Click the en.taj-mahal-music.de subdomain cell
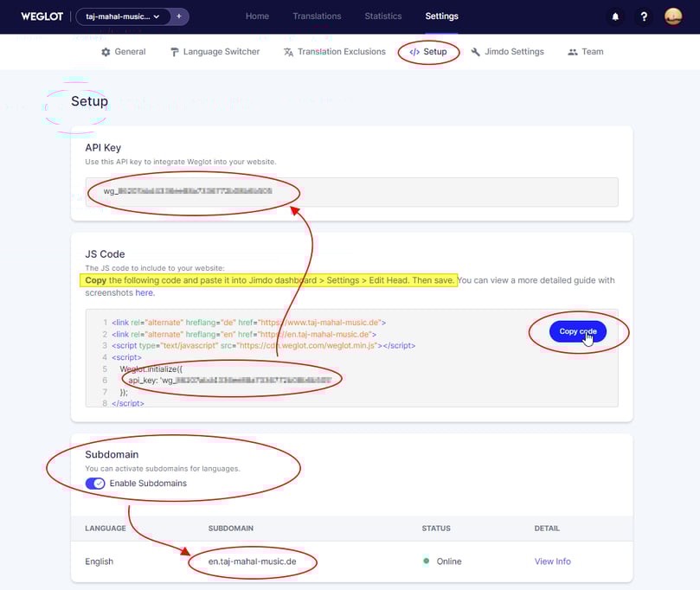 [x=253, y=561]
